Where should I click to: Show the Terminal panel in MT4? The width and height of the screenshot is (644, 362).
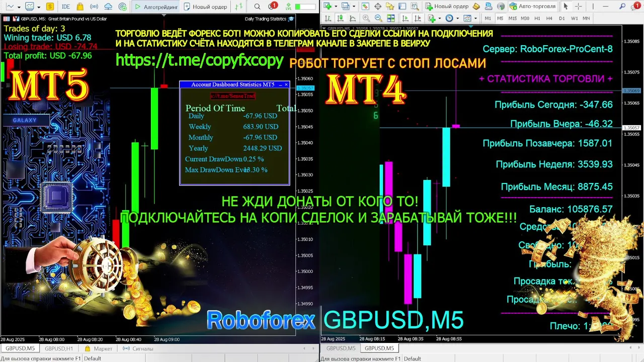coord(402,6)
